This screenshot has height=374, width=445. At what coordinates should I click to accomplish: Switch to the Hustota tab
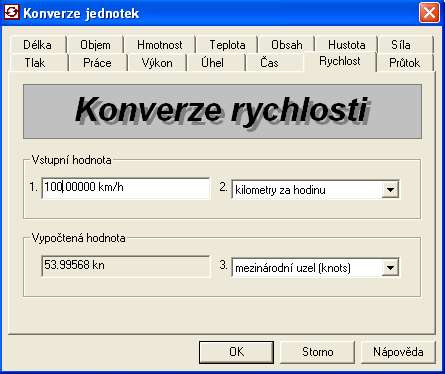tap(346, 45)
